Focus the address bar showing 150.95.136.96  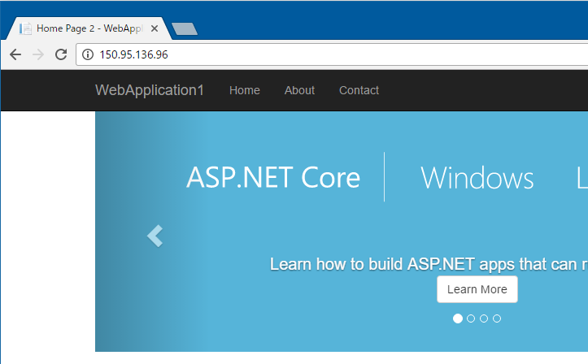(333, 54)
